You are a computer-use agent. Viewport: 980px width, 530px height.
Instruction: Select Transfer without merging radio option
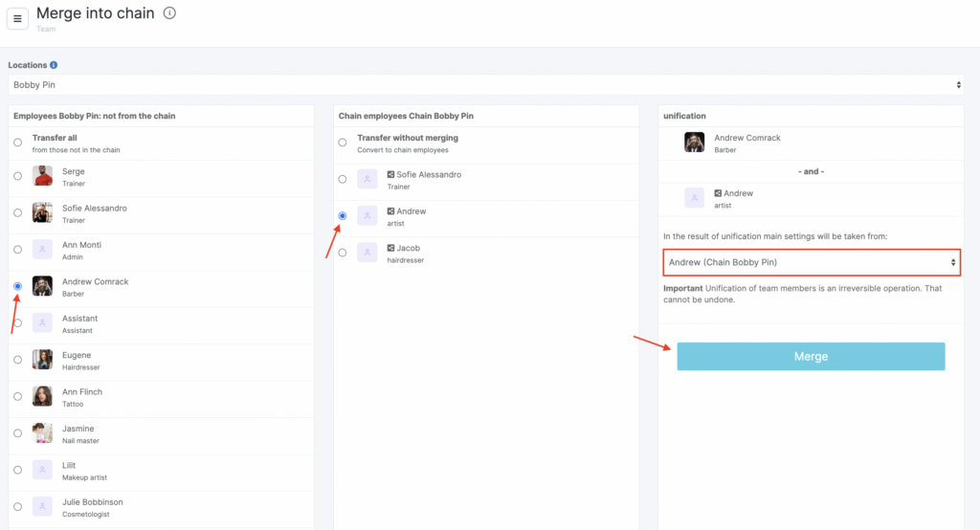(x=343, y=143)
